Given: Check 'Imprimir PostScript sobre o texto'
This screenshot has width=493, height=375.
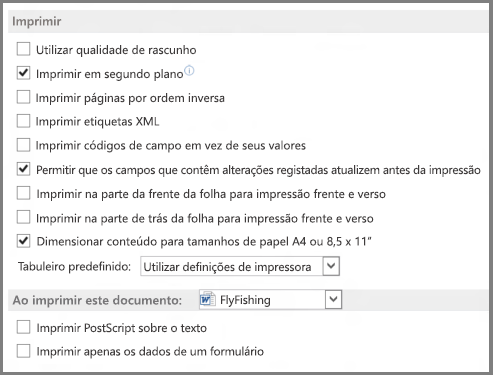Looking at the screenshot, I should pyautogui.click(x=23, y=327).
